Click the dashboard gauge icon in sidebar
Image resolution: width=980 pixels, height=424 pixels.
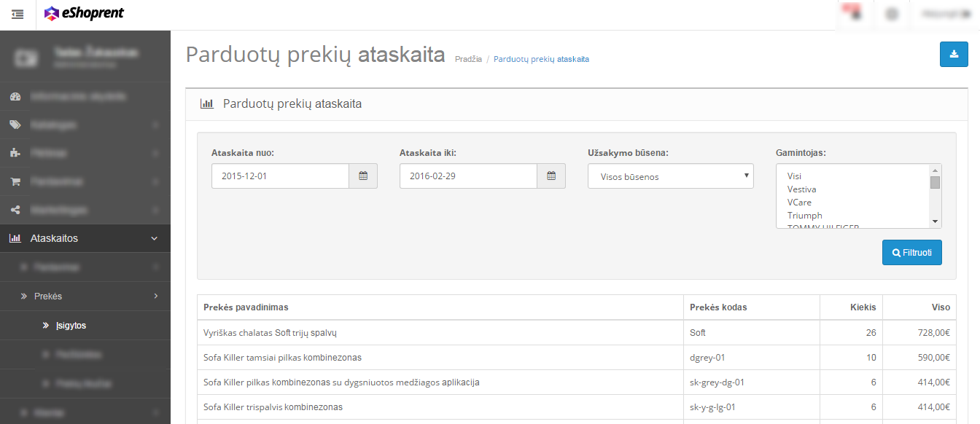coord(15,96)
